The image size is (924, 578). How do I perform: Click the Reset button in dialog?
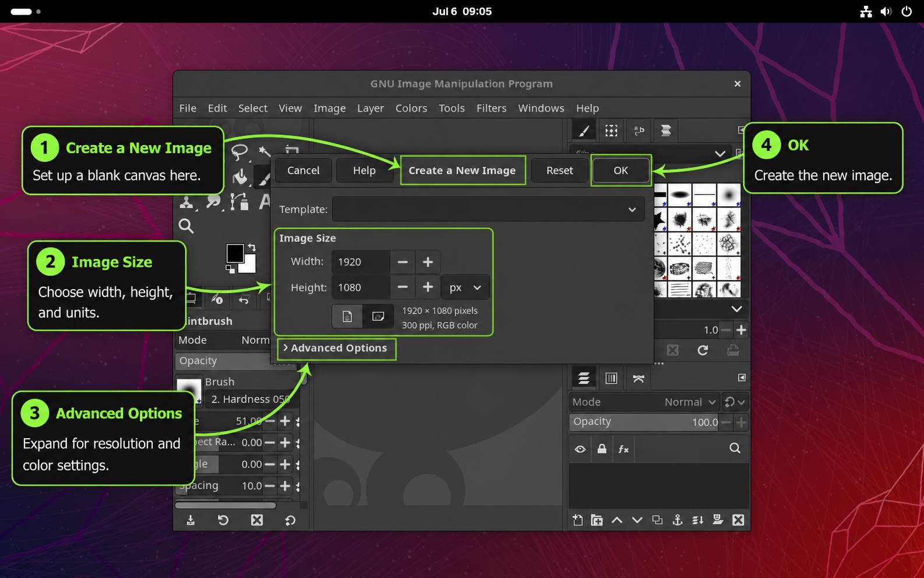[560, 170]
